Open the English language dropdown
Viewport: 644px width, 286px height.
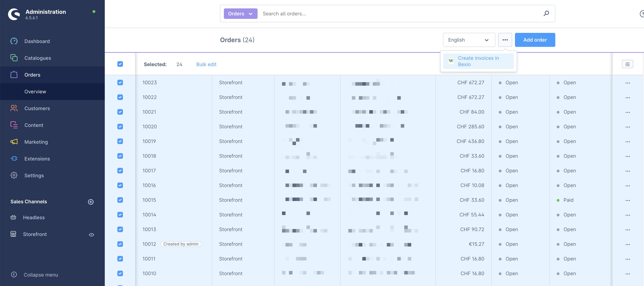(x=469, y=40)
